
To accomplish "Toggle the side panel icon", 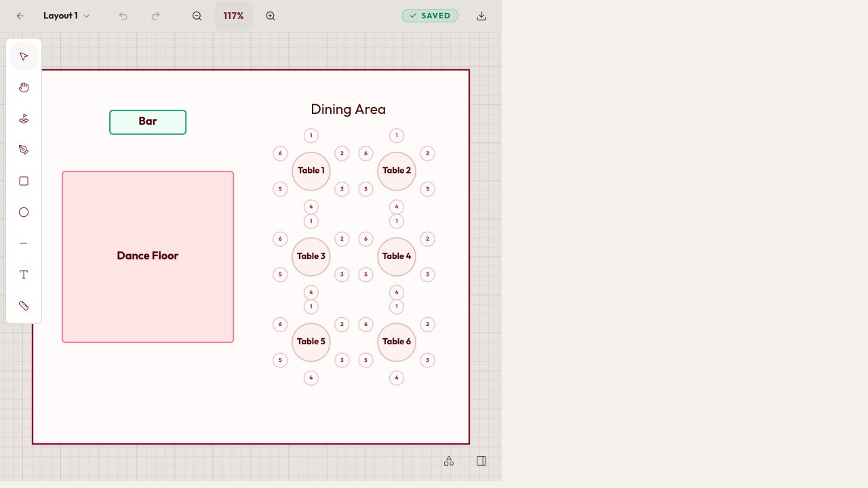I will pos(481,461).
